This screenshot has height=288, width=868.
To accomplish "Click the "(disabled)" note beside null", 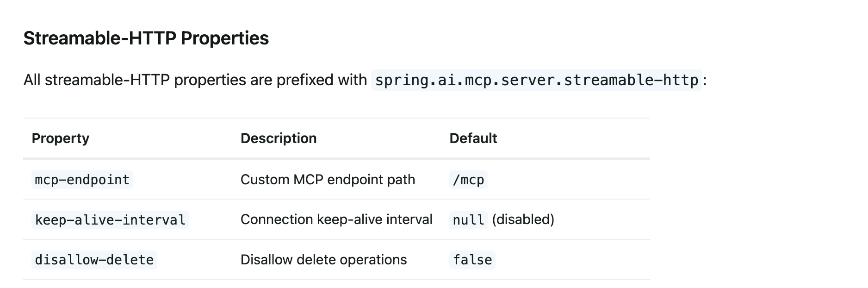I will tap(523, 219).
